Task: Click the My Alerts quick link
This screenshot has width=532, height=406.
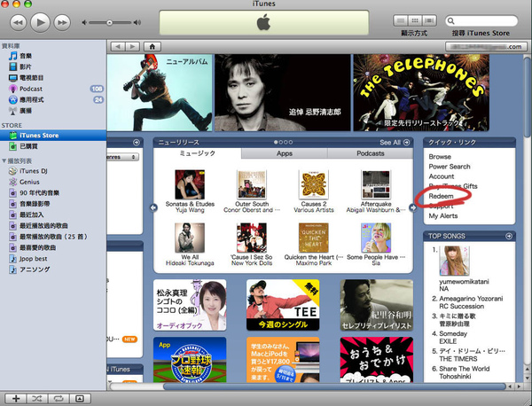Action: pos(443,215)
